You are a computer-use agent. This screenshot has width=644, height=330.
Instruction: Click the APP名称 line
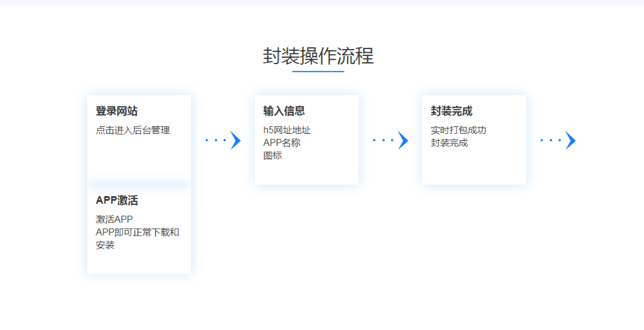(282, 143)
